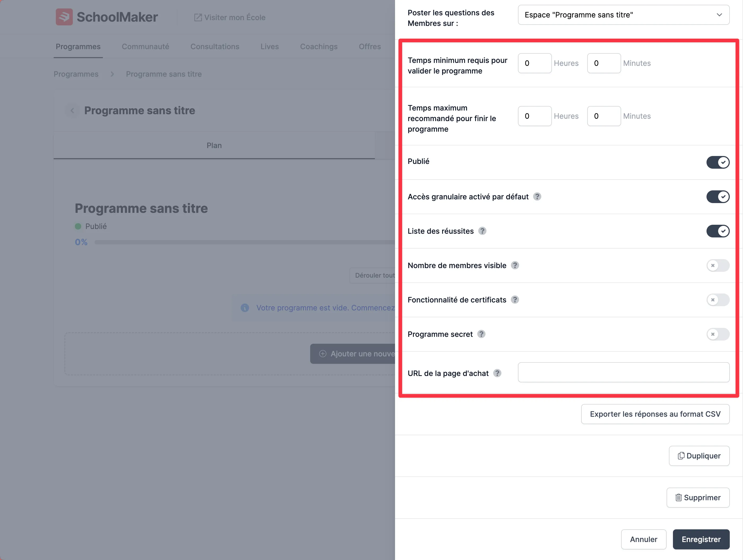The height and width of the screenshot is (560, 743).
Task: Select the Plan tab
Action: pyautogui.click(x=214, y=145)
